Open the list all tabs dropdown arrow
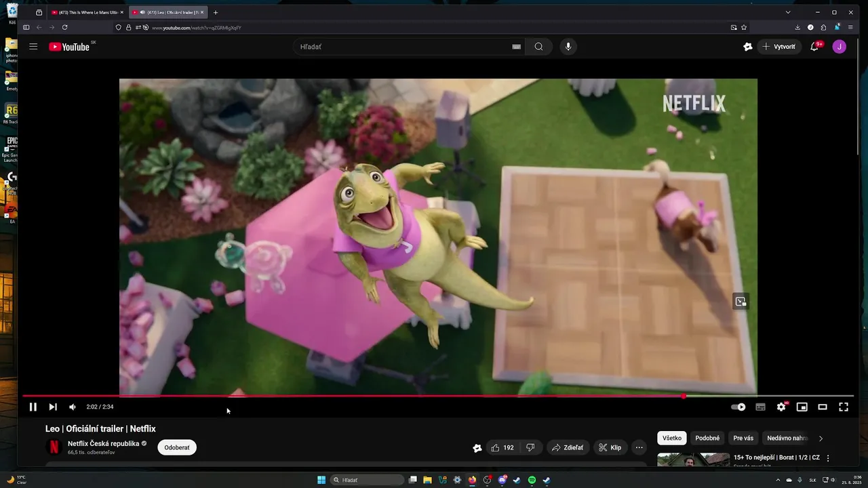Image resolution: width=868 pixels, height=488 pixels. coord(788,12)
